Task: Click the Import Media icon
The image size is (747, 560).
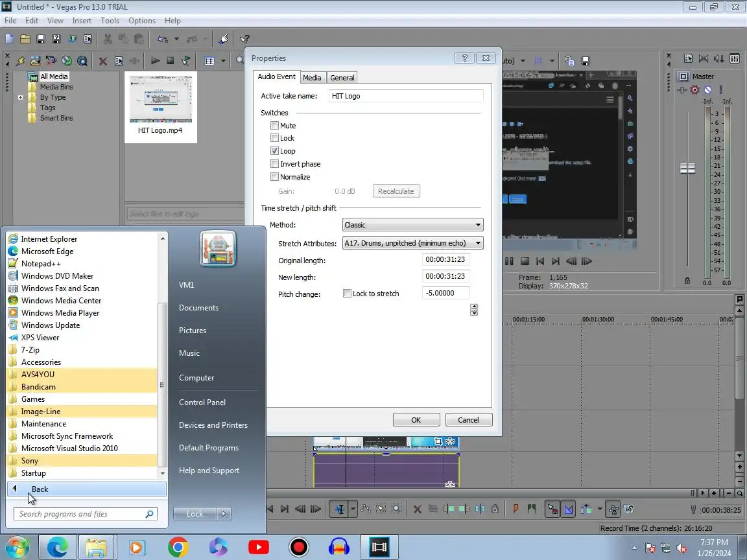Action: pos(35,61)
